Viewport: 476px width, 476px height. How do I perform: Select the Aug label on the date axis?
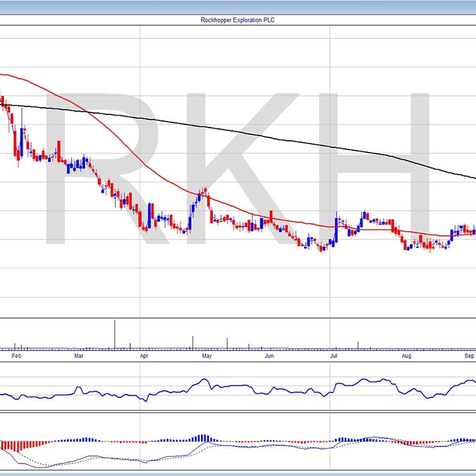click(x=407, y=356)
